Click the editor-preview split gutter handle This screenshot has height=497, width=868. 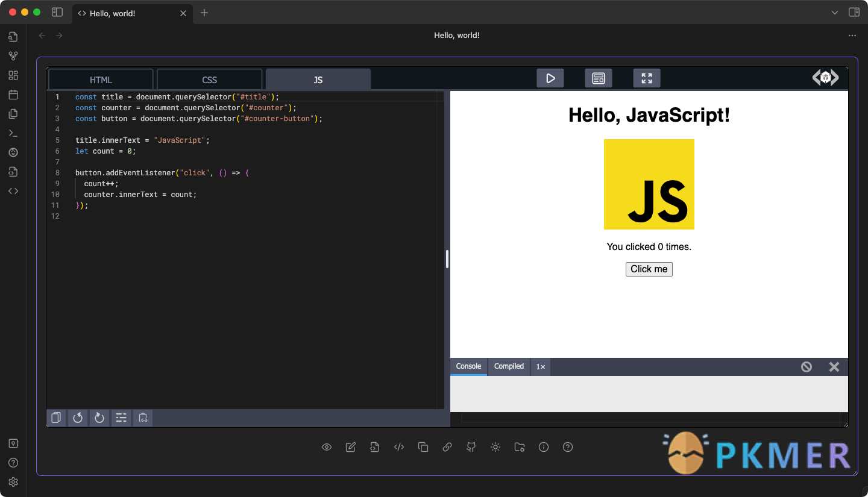[447, 259]
